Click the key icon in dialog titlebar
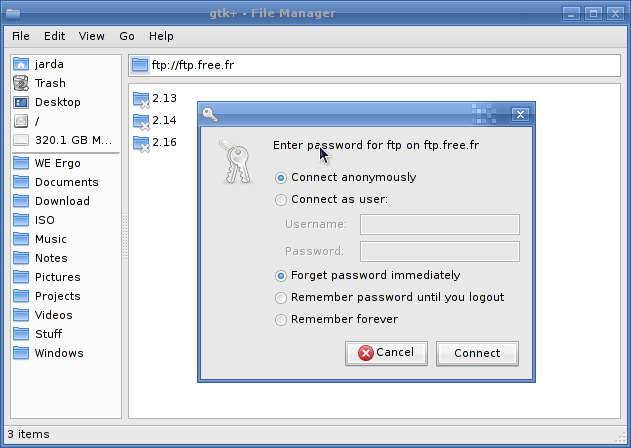This screenshot has height=448, width=631. (x=210, y=114)
